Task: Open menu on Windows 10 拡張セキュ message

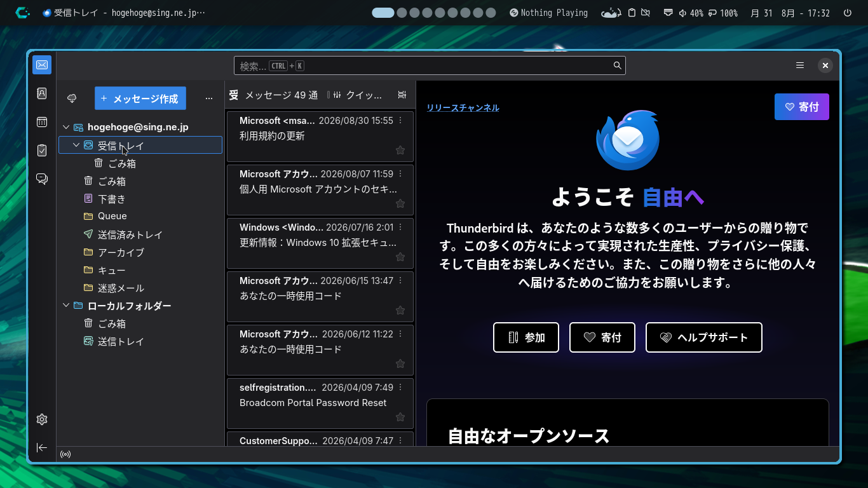Action: click(x=400, y=227)
